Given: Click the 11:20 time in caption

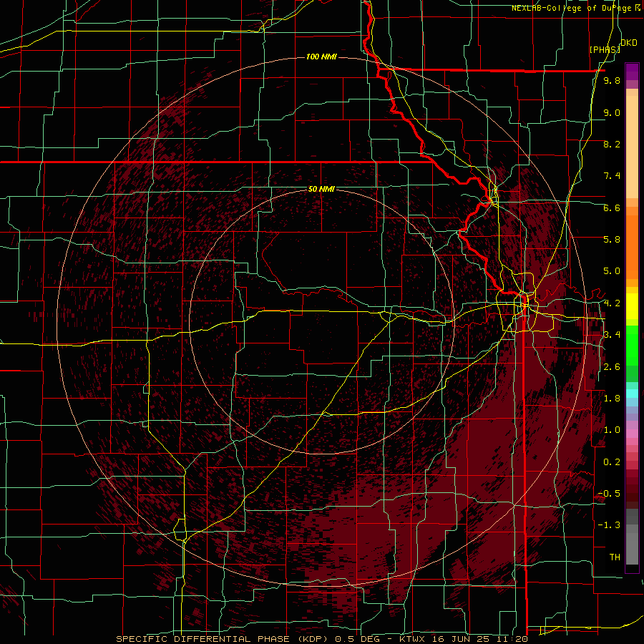Looking at the screenshot, I should click(513, 639).
